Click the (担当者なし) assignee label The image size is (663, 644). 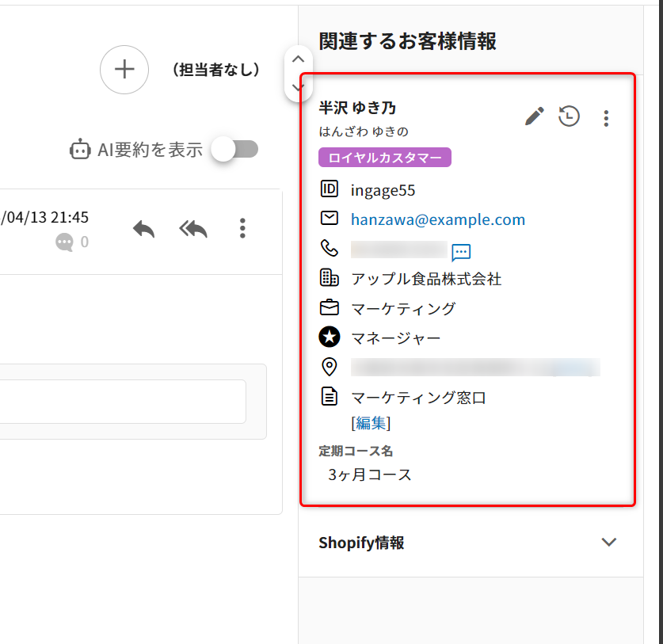click(216, 70)
